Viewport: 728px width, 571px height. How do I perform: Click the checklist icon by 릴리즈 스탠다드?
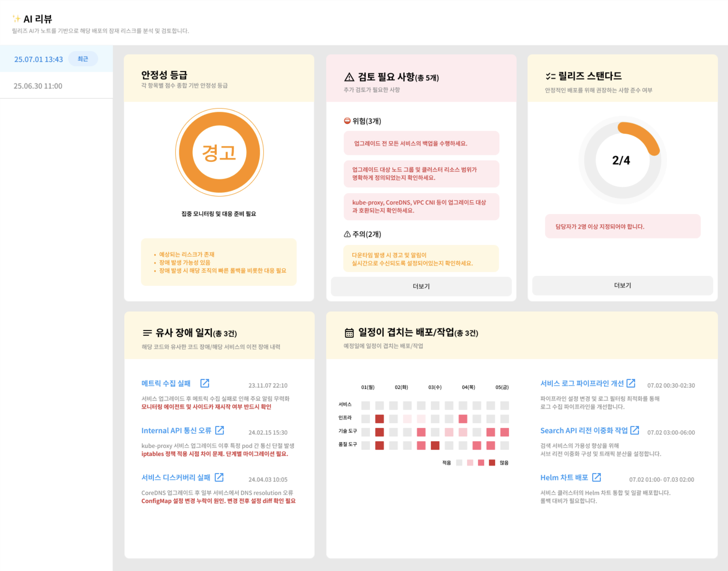click(550, 76)
